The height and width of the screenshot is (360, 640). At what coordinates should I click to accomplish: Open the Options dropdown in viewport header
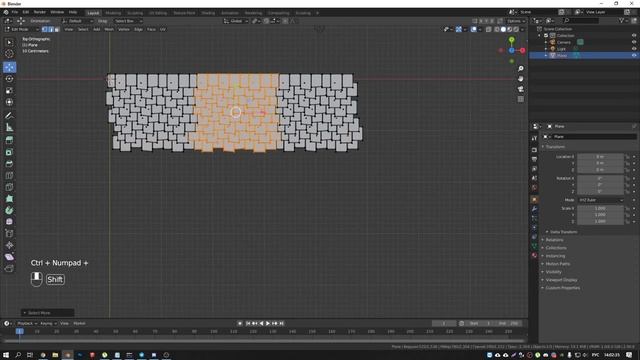click(516, 21)
